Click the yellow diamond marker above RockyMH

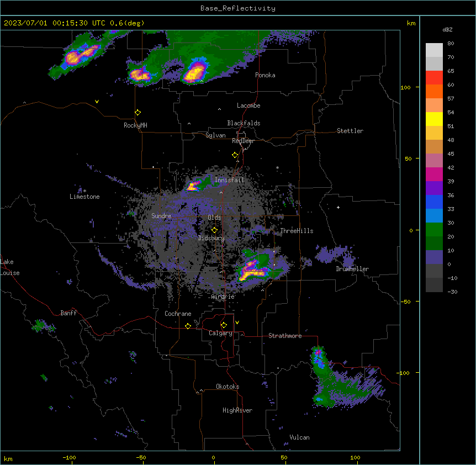[x=137, y=113]
